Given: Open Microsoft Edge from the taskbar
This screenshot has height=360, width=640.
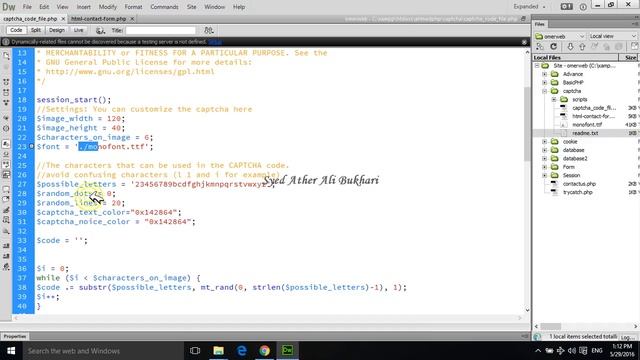Looking at the screenshot, I should (242, 351).
